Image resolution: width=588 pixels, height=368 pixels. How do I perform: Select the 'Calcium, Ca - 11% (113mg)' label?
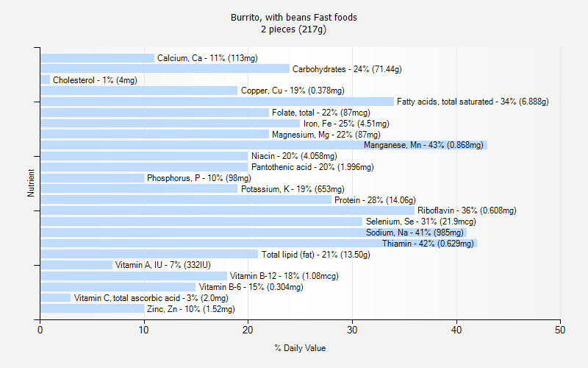[x=207, y=58]
